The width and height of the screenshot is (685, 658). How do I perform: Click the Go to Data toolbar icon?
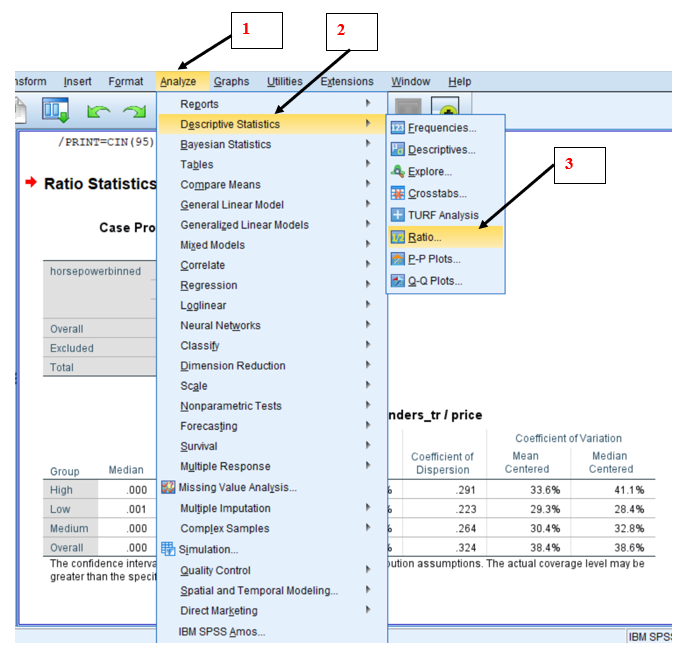55,110
